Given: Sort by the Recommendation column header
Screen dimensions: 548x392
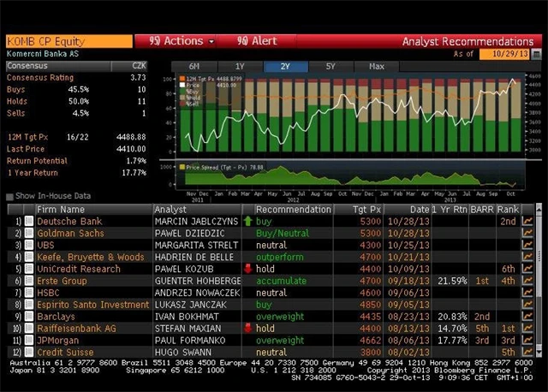Looking at the screenshot, I should (x=292, y=209).
